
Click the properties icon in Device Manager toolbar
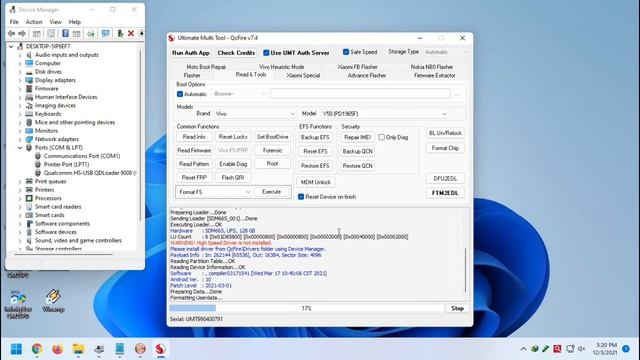coord(51,33)
